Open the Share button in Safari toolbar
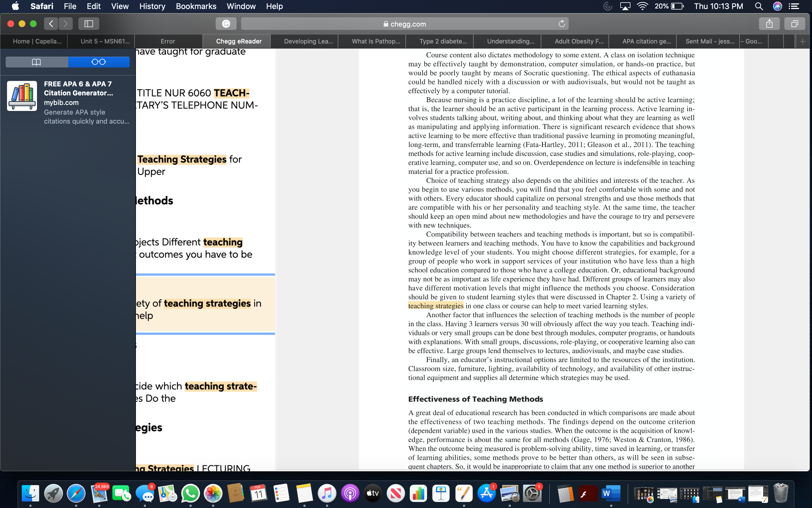This screenshot has height=508, width=812. (769, 23)
